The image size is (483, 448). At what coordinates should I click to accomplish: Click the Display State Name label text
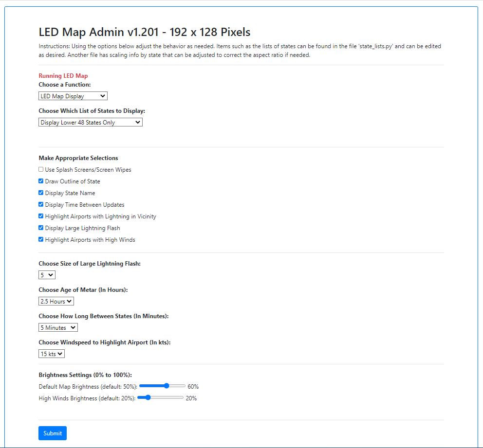tap(70, 193)
